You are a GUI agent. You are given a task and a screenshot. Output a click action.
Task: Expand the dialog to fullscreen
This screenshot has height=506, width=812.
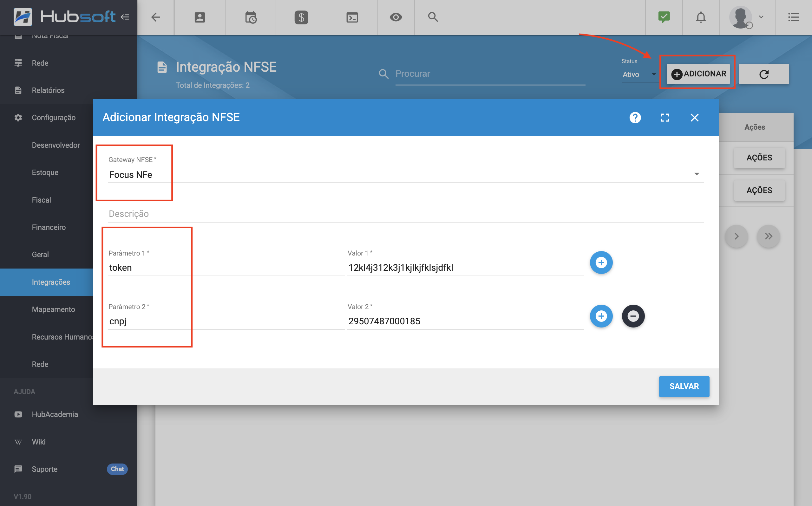pos(665,117)
